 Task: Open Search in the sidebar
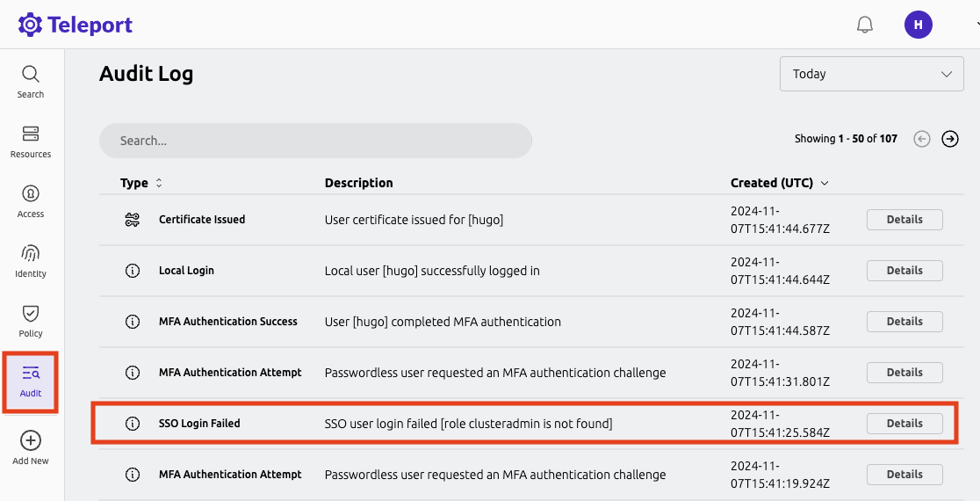coord(31,81)
